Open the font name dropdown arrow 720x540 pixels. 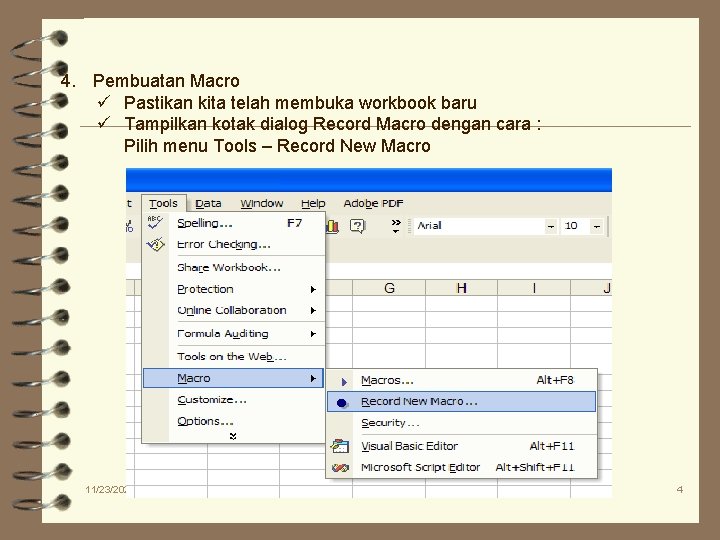tap(551, 226)
